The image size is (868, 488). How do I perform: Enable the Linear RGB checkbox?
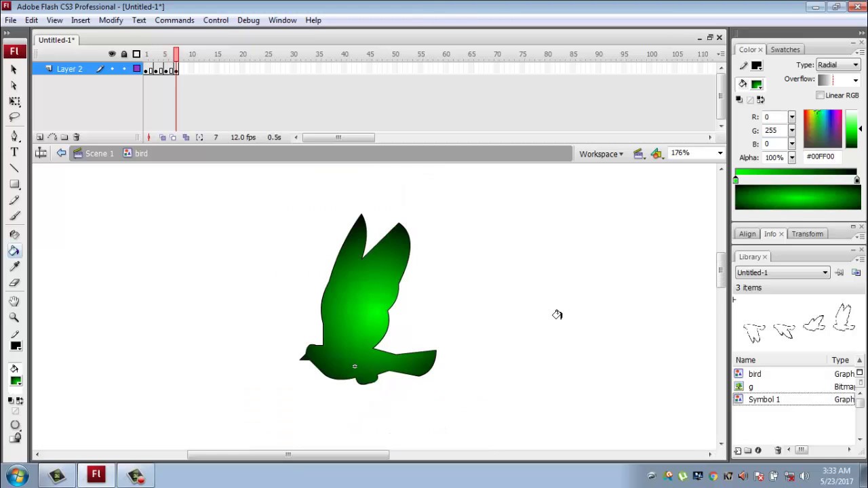point(821,95)
